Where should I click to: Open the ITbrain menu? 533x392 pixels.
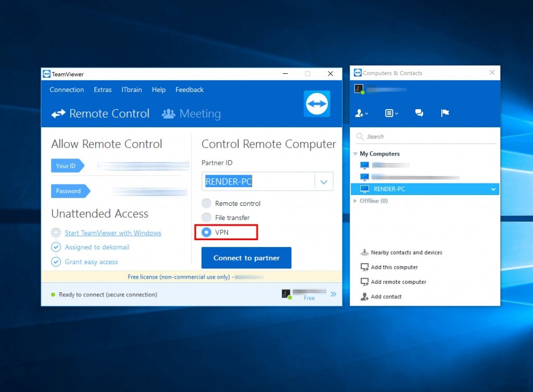coord(132,89)
